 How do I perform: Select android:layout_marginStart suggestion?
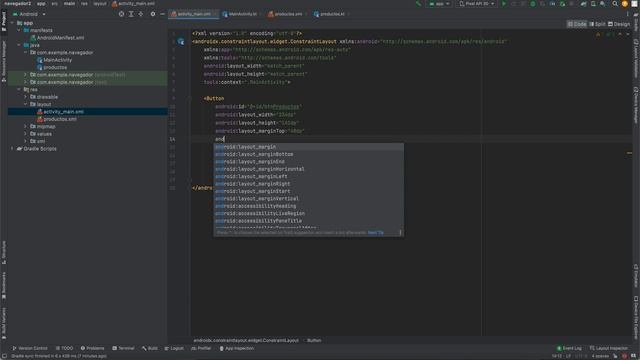pyautogui.click(x=309, y=191)
